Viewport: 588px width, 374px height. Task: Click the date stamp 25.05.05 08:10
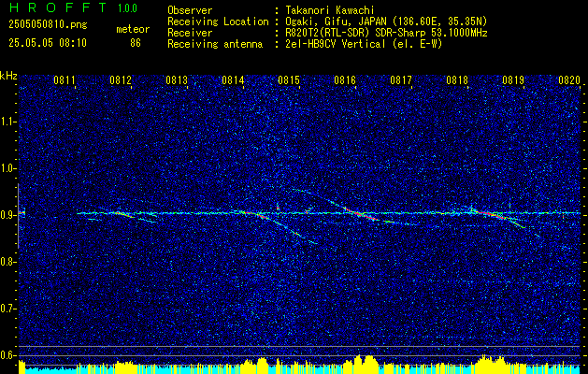coord(48,43)
